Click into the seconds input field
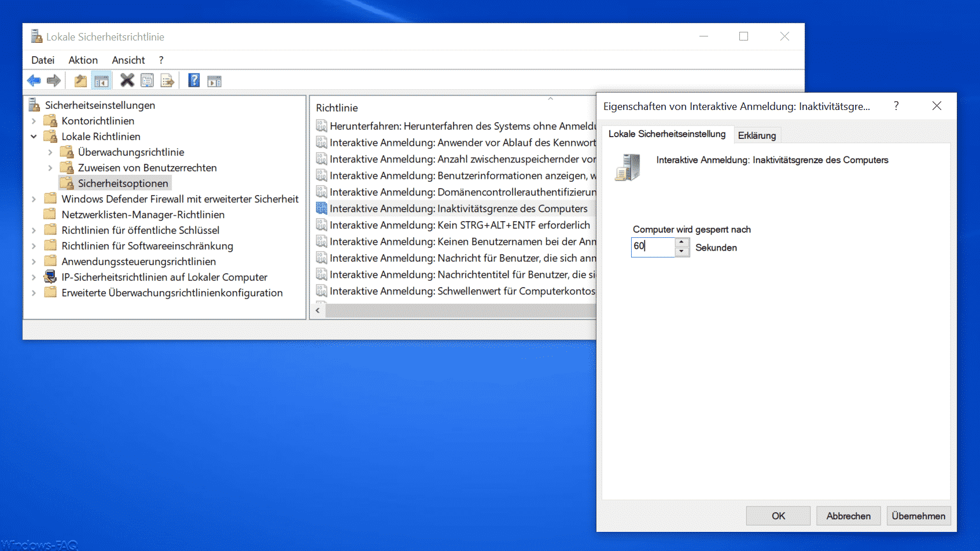This screenshot has width=980, height=551. click(653, 247)
